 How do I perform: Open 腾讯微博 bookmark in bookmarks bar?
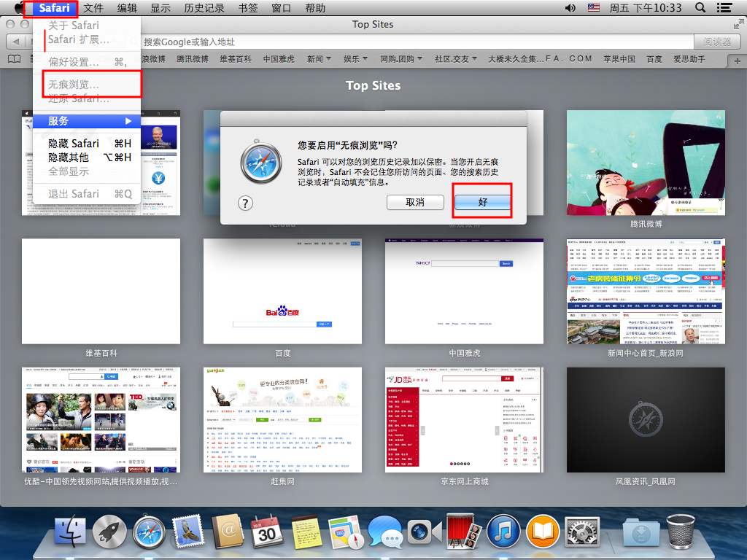click(193, 58)
